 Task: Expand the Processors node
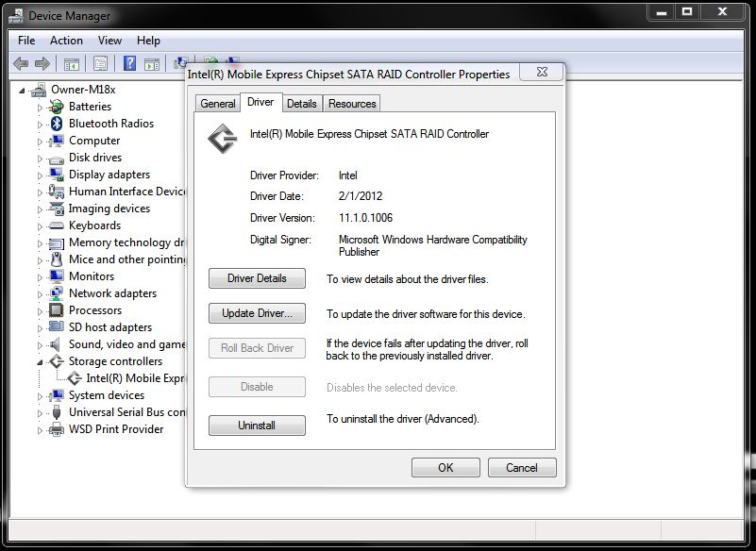click(x=40, y=311)
